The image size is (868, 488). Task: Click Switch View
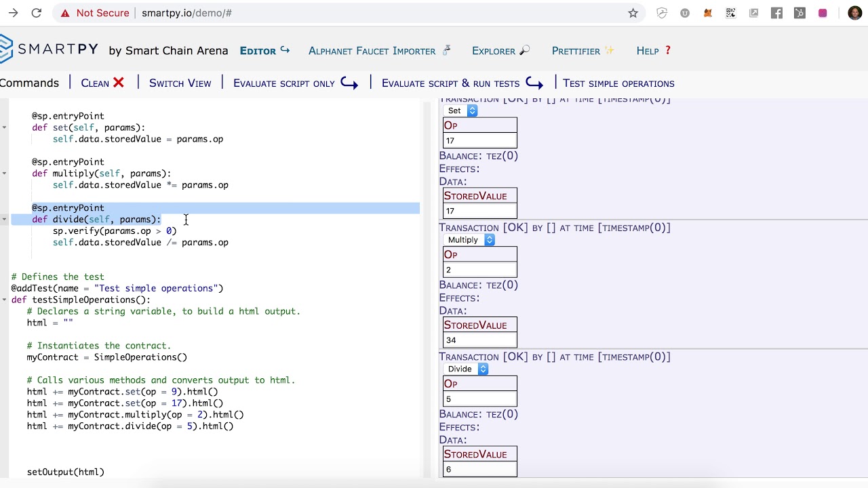coord(180,83)
